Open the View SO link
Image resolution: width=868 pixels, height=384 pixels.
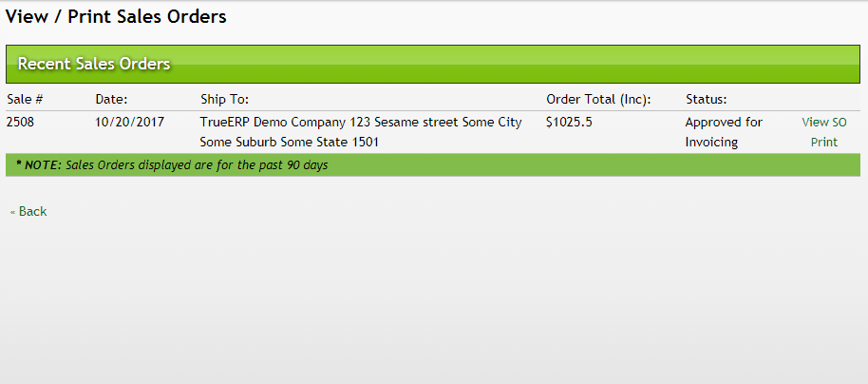[823, 123]
